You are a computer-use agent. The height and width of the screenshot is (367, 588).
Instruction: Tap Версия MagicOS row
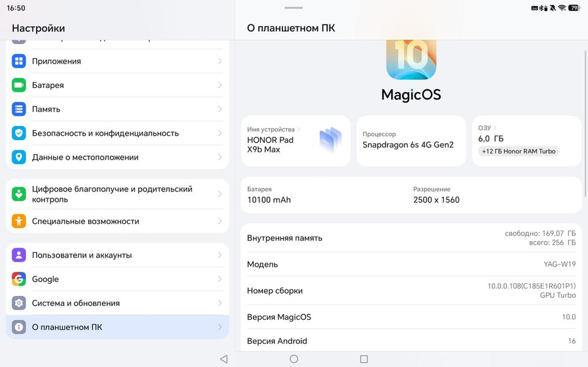(411, 317)
